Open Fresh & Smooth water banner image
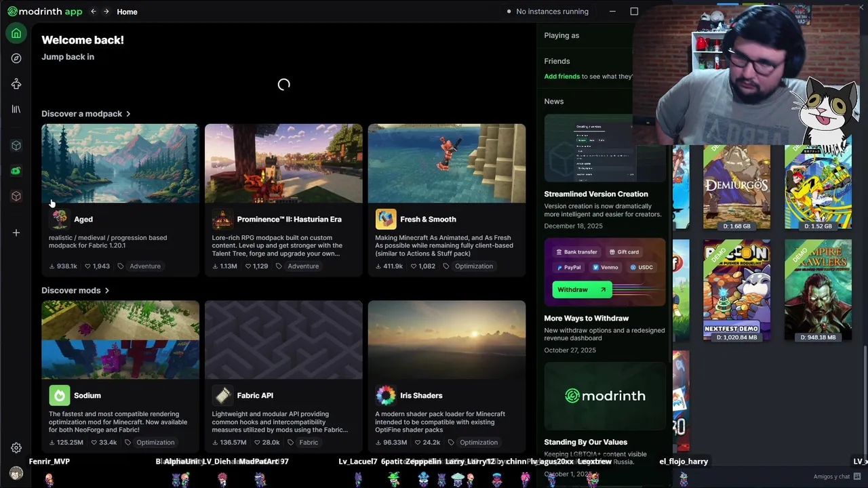The width and height of the screenshot is (868, 488). point(447,163)
